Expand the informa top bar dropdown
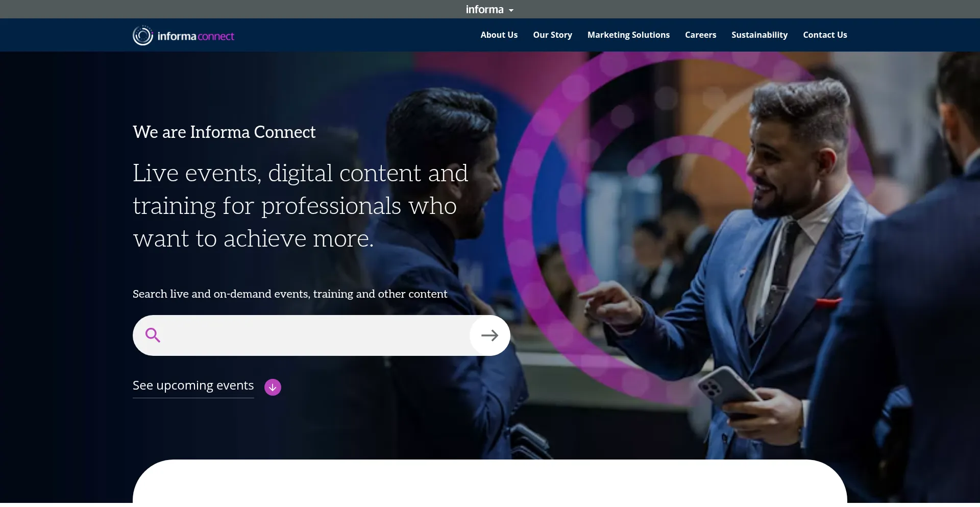980x507 pixels. pyautogui.click(x=489, y=9)
